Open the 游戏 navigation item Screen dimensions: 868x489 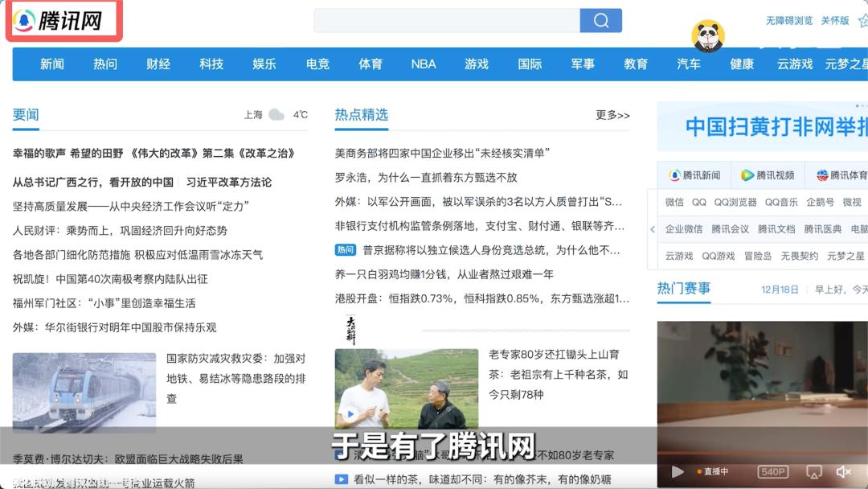pyautogui.click(x=477, y=64)
